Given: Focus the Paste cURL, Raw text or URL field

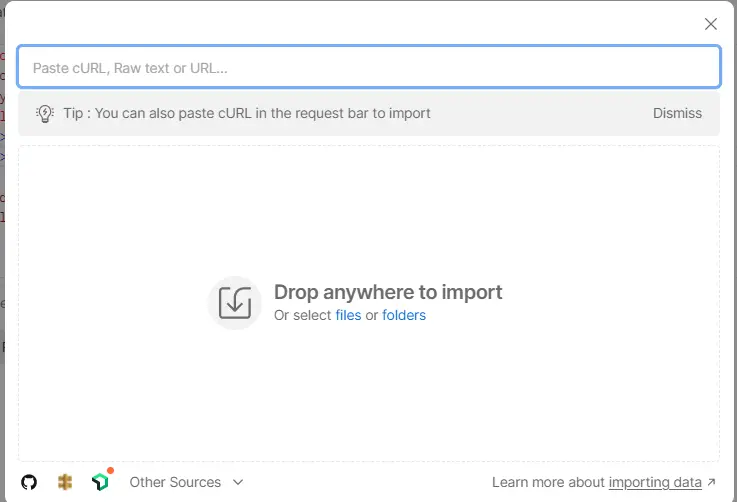Looking at the screenshot, I should [x=368, y=68].
